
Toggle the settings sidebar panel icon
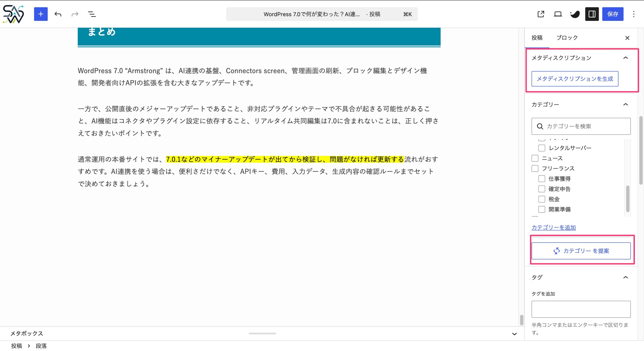(592, 14)
